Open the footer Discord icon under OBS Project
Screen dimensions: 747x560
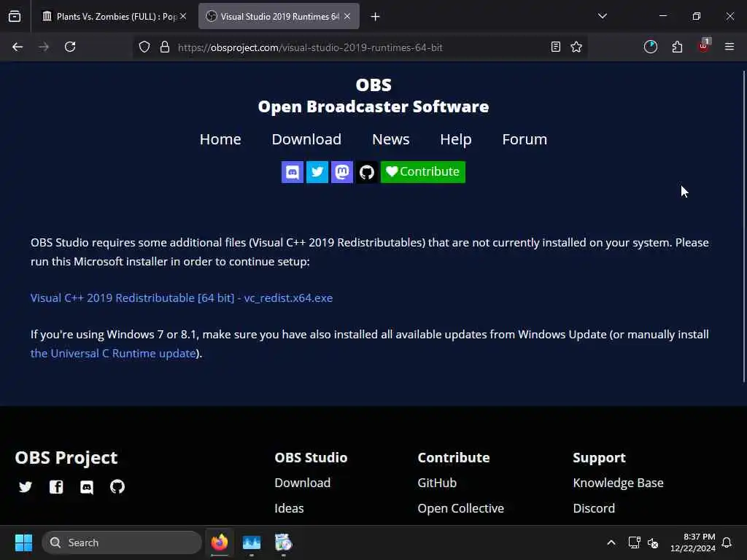click(x=87, y=487)
